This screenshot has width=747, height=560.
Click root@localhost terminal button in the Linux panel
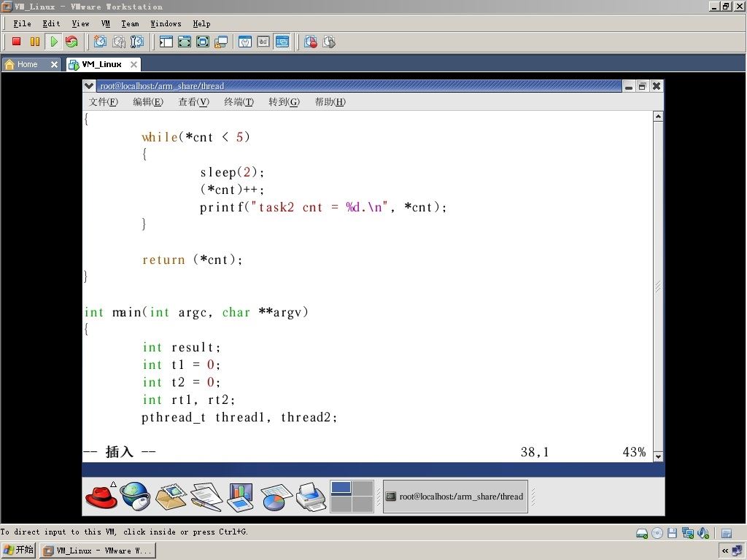coord(455,496)
